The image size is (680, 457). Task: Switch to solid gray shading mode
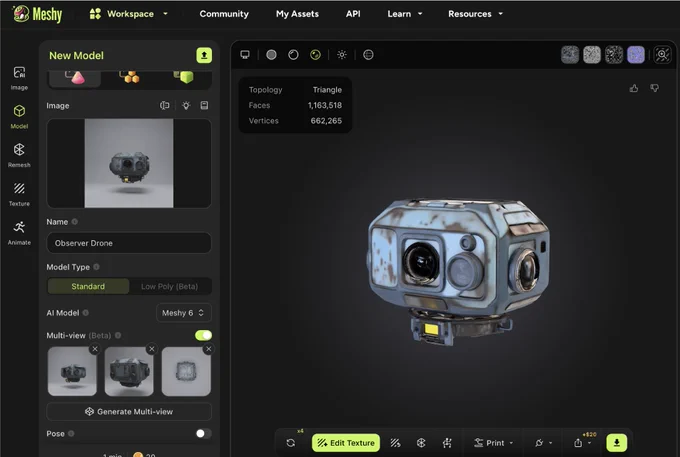[271, 55]
